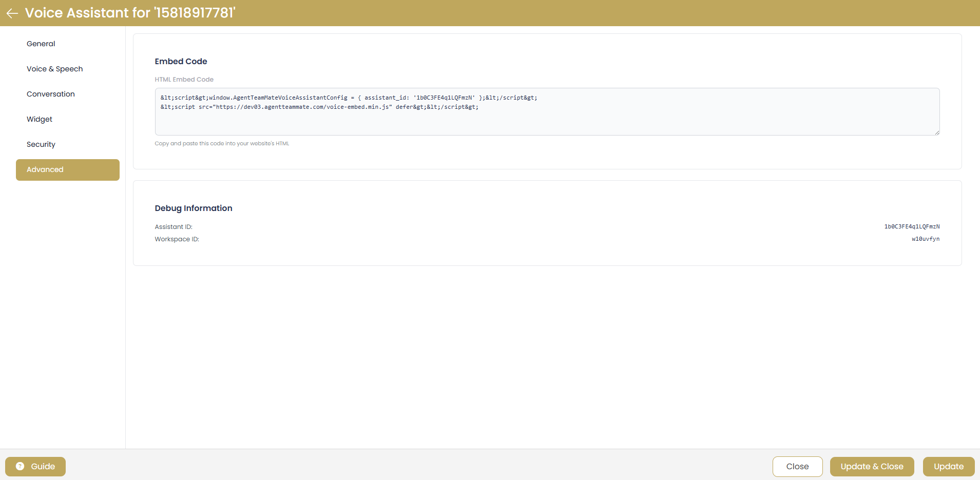The image size is (980, 480).
Task: Click the Debug Information section heading
Action: pyautogui.click(x=194, y=208)
